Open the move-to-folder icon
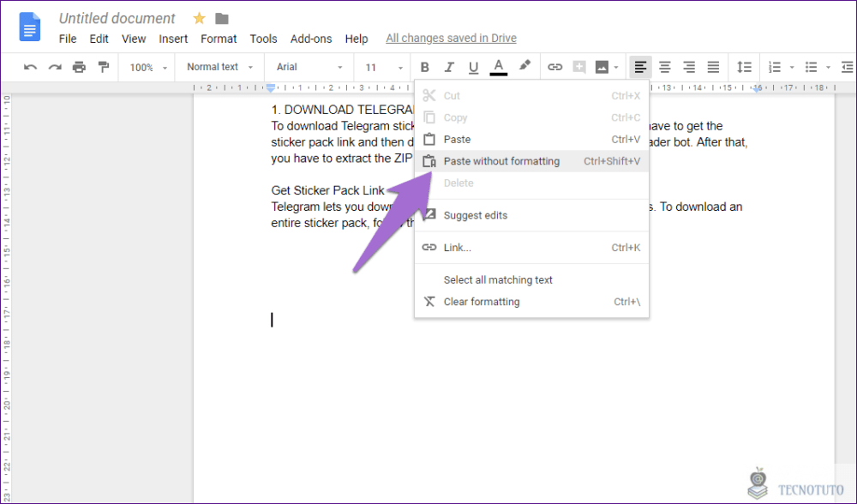Image resolution: width=857 pixels, height=504 pixels. click(222, 19)
